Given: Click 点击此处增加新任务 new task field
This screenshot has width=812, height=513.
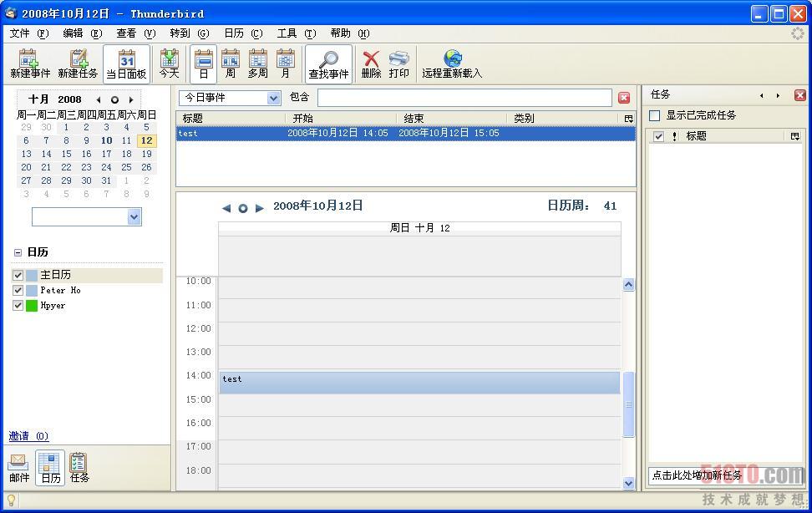Looking at the screenshot, I should [x=725, y=475].
